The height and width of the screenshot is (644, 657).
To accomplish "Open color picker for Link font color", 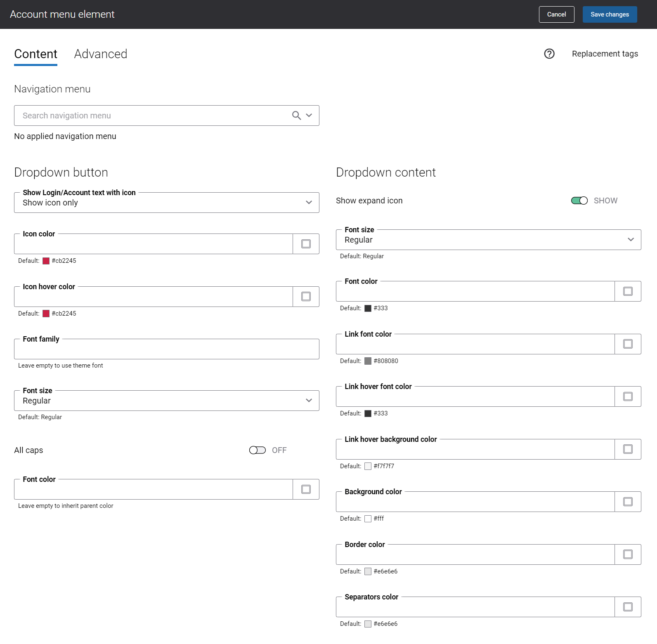I will pyautogui.click(x=628, y=344).
